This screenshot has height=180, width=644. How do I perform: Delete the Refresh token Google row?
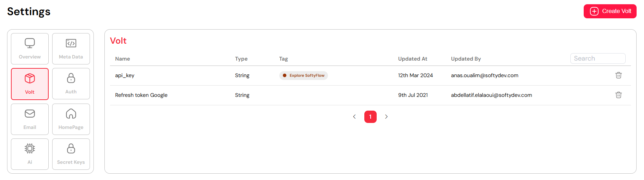pyautogui.click(x=618, y=95)
